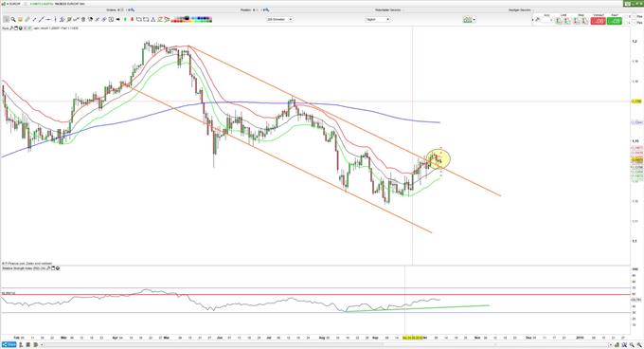Image resolution: width=644 pixels, height=349 pixels.
Task: Toggle the lower Plus checkbox
Action: pos(635,23)
